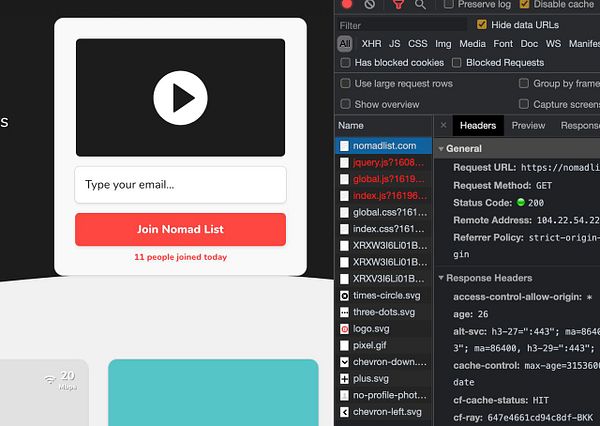Viewport: 600px width, 426px height.
Task: Filter requests by Media
Action: coord(472,44)
